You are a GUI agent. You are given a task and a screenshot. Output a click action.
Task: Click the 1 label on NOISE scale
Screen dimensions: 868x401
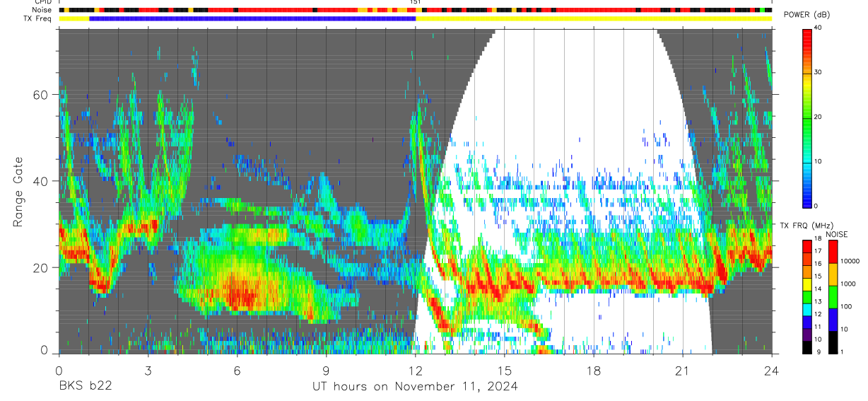click(842, 351)
